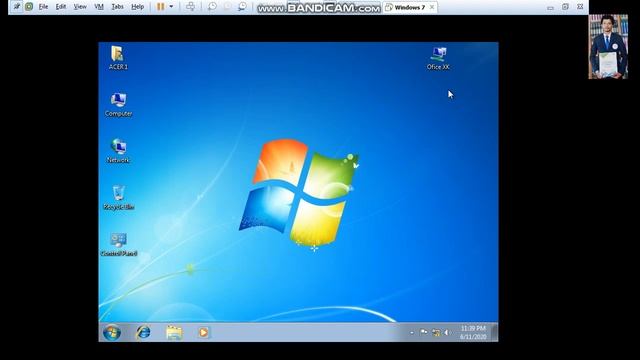Screen dimensions: 640x360
Task: Open the Windows 7 Start orb
Action: pyautogui.click(x=112, y=333)
